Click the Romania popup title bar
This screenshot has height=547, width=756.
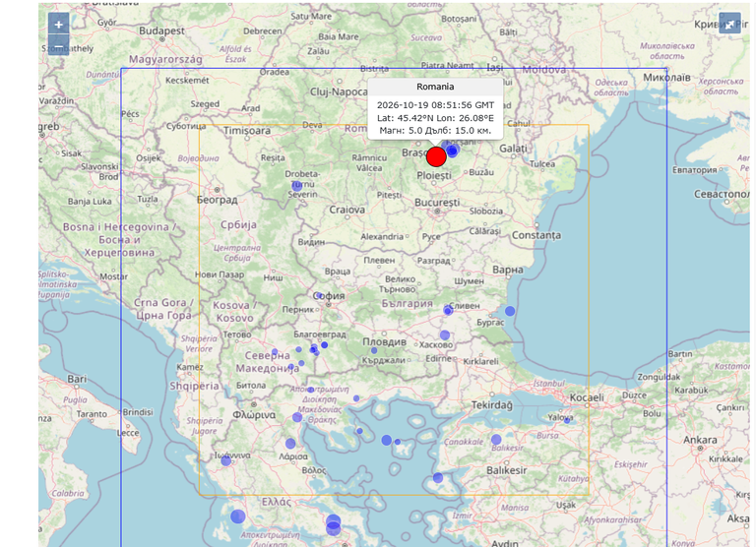point(435,87)
